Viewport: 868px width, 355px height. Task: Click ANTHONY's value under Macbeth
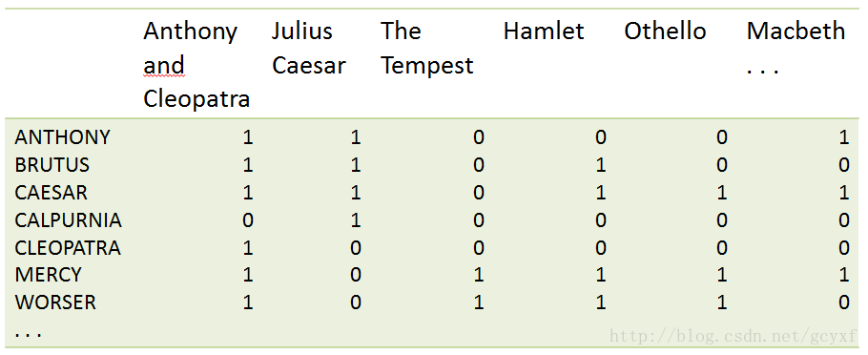click(843, 137)
